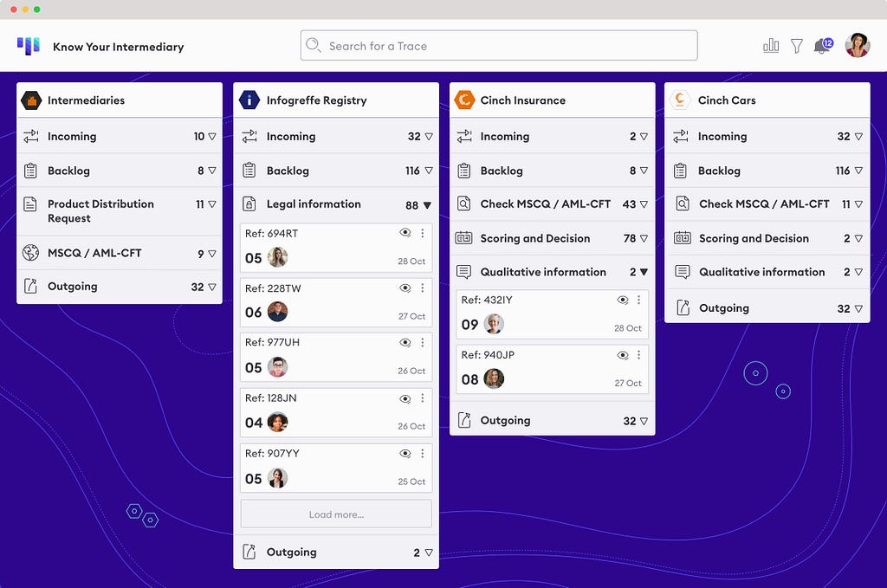Select Check MSCQ / AML-CFT label in Cinch Cars
This screenshot has height=588, width=887.
tap(764, 204)
